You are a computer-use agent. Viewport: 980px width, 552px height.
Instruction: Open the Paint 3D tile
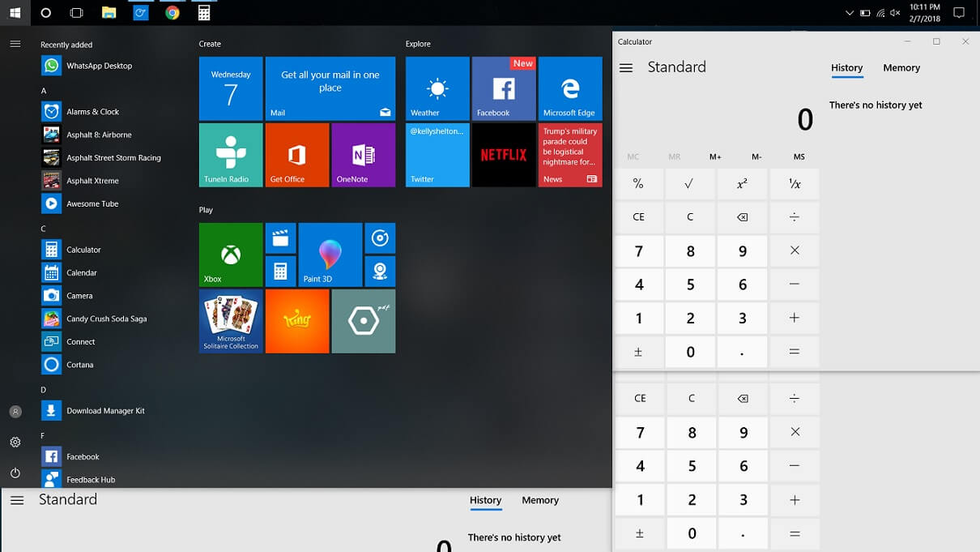coord(330,255)
